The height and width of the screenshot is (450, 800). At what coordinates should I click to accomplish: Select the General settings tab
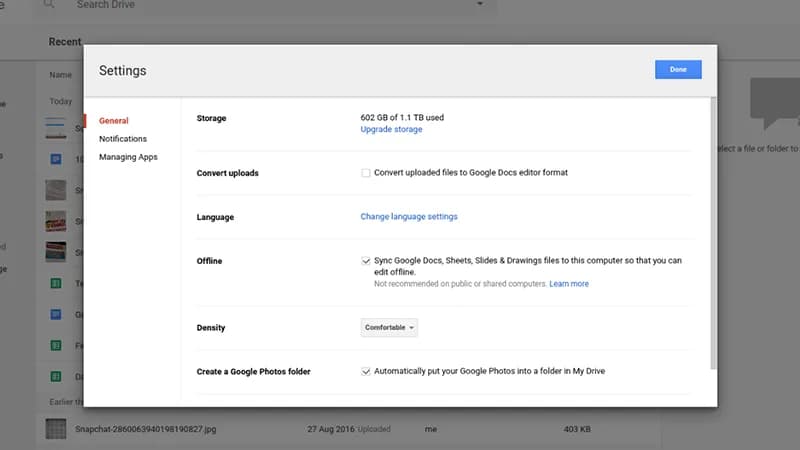(x=113, y=121)
